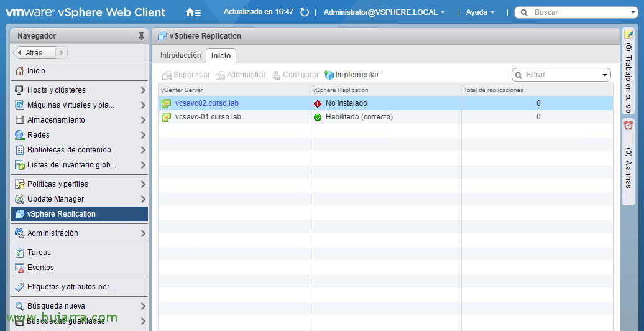Viewport: 644px width, 331px height.
Task: Click the Listas de inventario globales icon
Action: tap(19, 165)
